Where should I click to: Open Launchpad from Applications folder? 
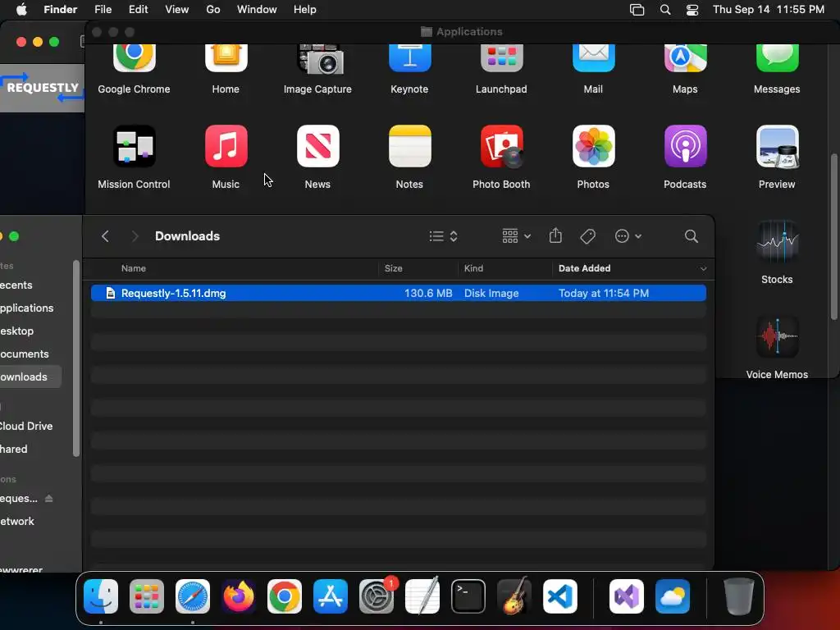coord(501,58)
